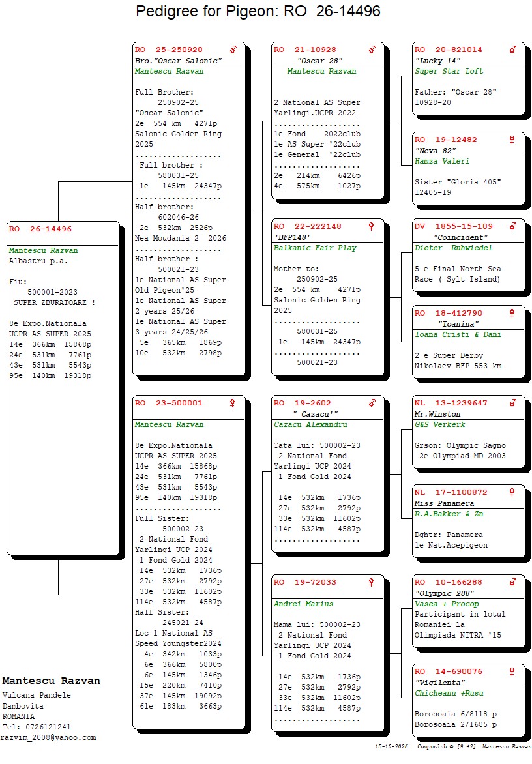Click the male symbol on card RO 21-10928

[x=372, y=49]
